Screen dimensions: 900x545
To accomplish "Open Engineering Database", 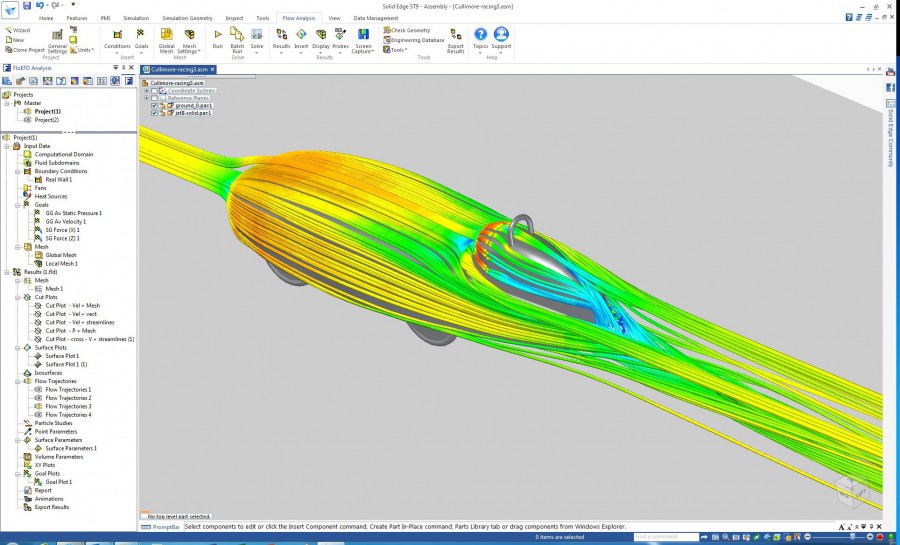I will [x=413, y=40].
